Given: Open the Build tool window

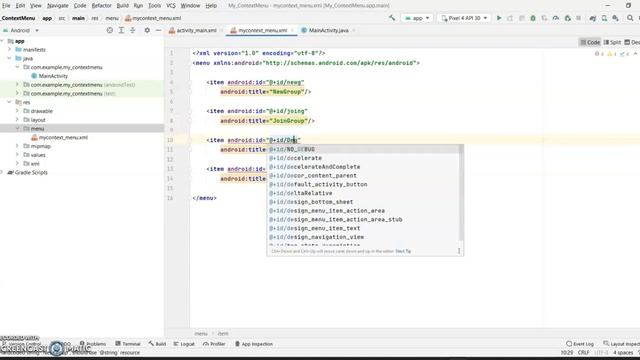Looking at the screenshot, I should pyautogui.click(x=158, y=344).
